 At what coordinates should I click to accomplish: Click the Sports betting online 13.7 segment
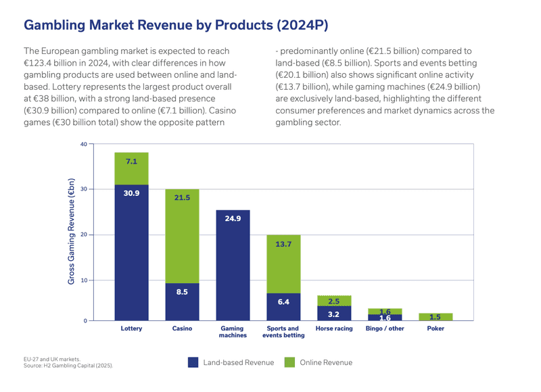283,264
